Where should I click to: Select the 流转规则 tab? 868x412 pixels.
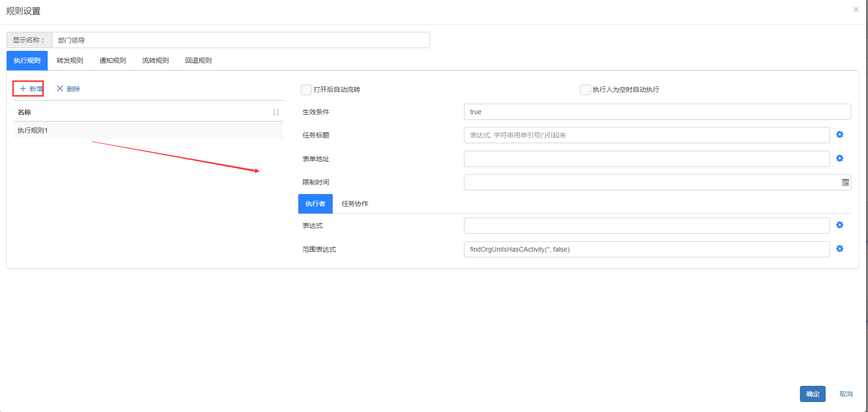pyautogui.click(x=156, y=61)
